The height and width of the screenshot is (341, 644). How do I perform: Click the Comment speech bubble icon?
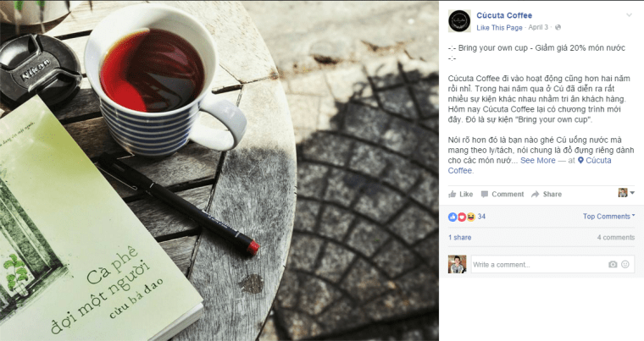point(485,194)
